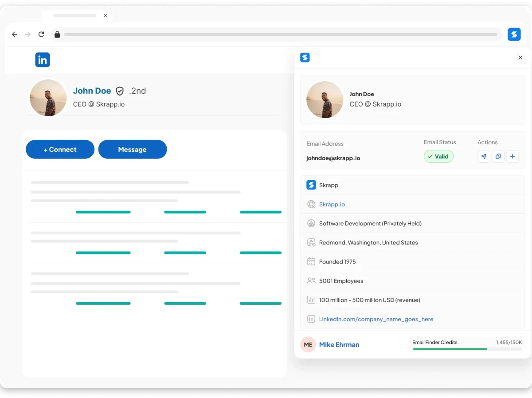Close the Skrapp extension panel
Screen dimensions: 532x398
pos(520,57)
